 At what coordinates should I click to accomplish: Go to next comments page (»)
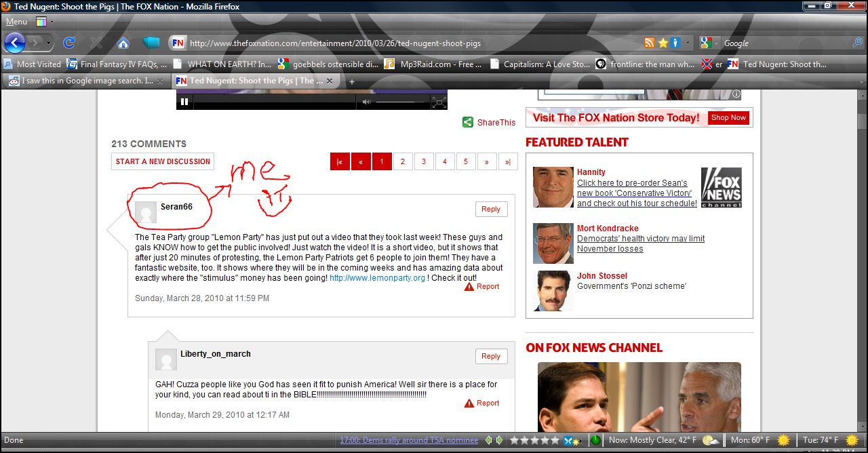486,161
